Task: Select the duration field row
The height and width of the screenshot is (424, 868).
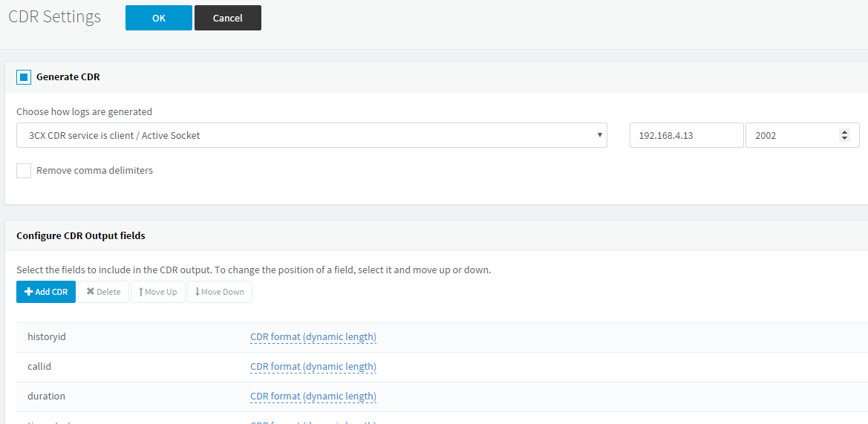Action: point(443,397)
